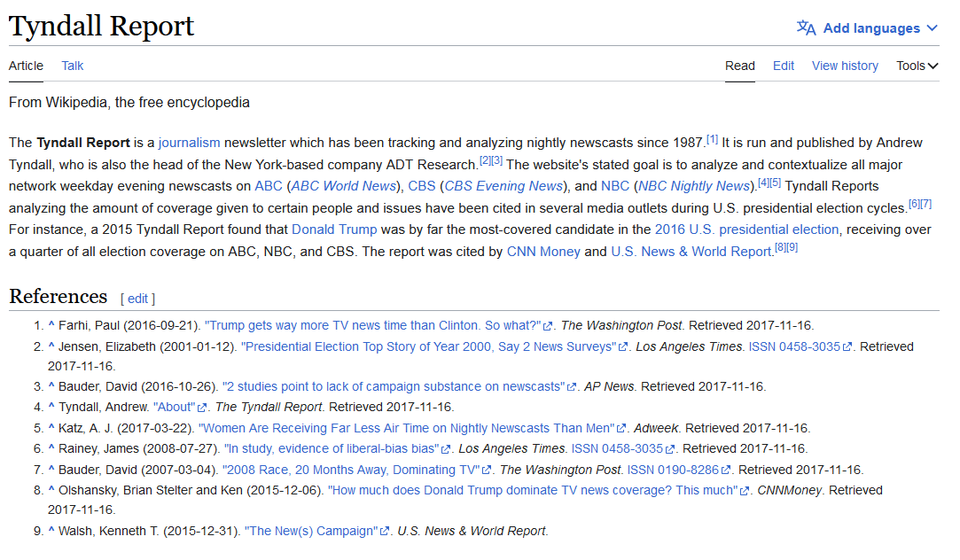Jump up from Jensen reference caret
This screenshot has height=560, width=960.
(x=51, y=346)
